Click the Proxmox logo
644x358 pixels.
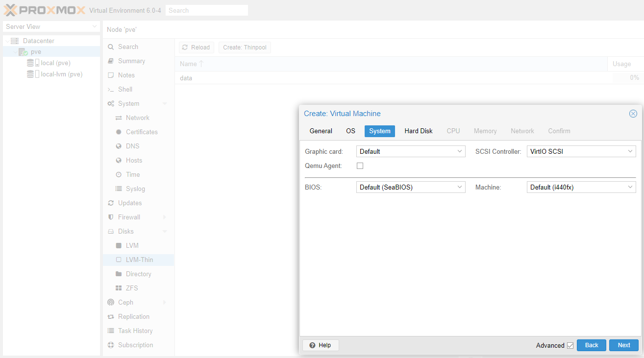tap(45, 10)
